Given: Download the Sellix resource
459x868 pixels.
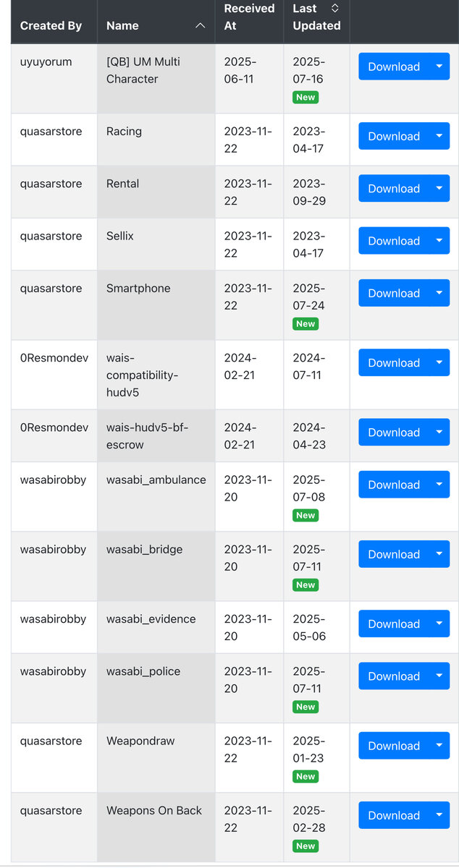Looking at the screenshot, I should pos(394,241).
